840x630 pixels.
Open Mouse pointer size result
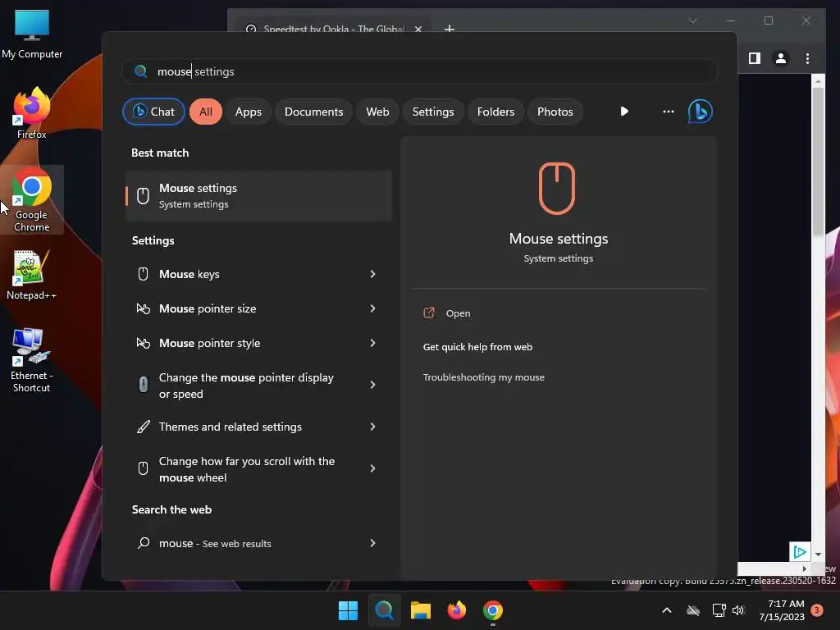257,308
